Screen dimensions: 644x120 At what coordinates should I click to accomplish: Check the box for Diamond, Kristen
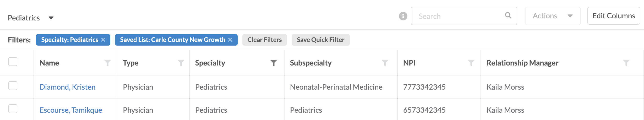click(x=13, y=86)
